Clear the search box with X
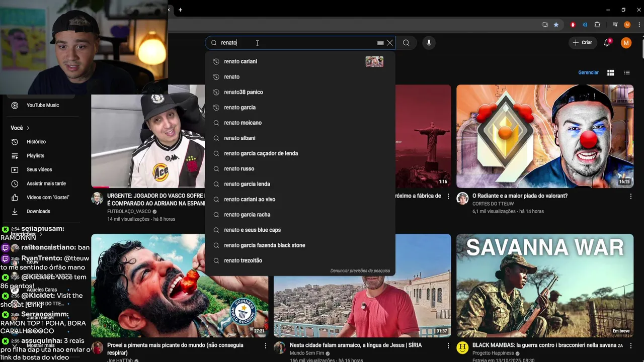Viewport: 644px width, 362px height. 389,43
